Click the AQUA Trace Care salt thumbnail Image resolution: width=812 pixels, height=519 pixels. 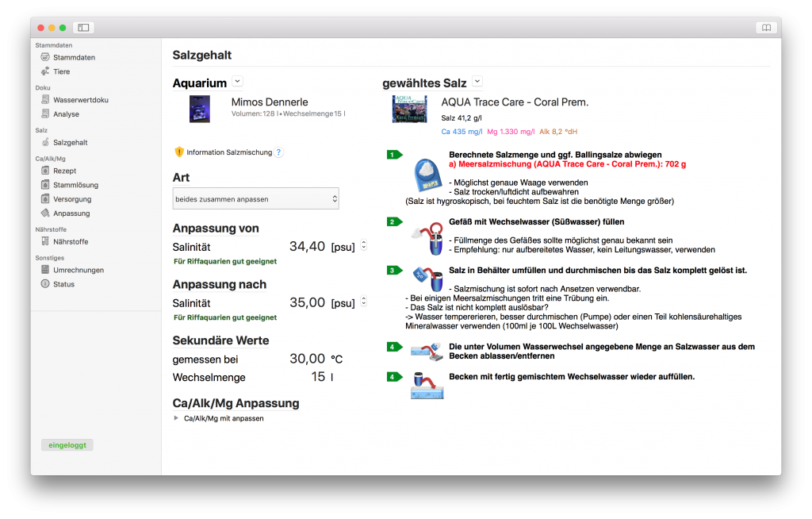[410, 109]
